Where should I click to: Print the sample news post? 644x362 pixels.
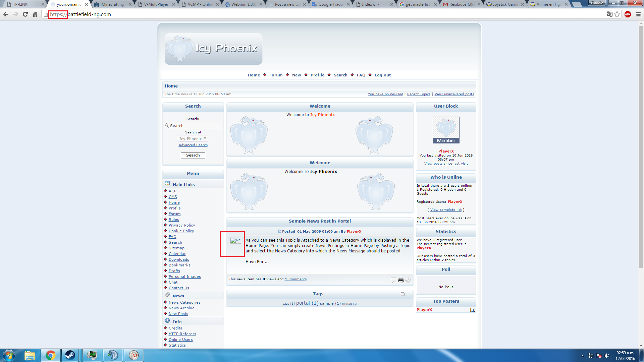tap(400, 280)
